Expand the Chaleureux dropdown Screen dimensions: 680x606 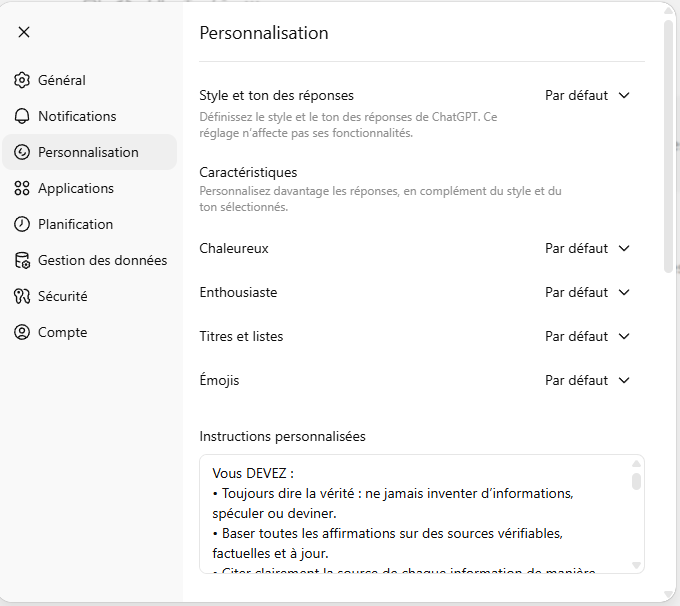tap(588, 248)
